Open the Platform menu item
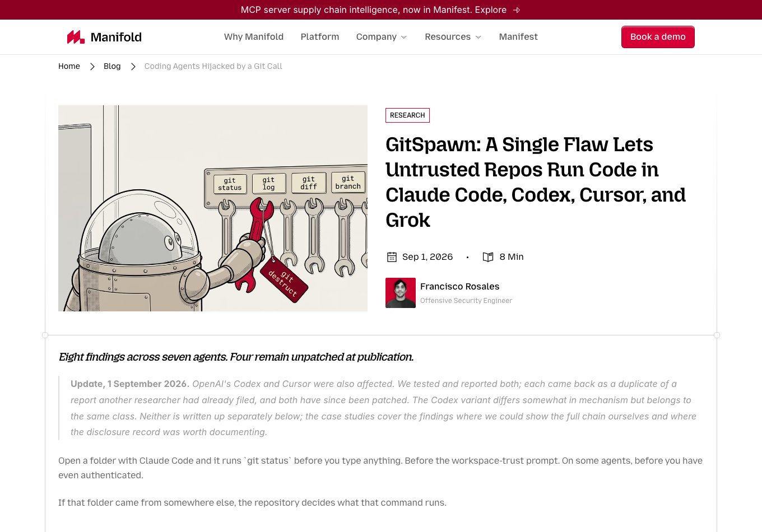This screenshot has height=532, width=762. point(320,37)
